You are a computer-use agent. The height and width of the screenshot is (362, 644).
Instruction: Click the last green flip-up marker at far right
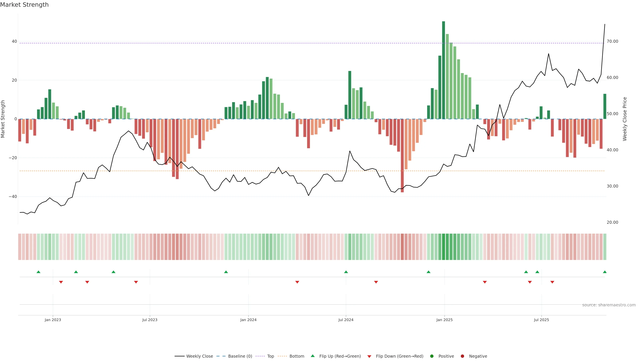(604, 272)
